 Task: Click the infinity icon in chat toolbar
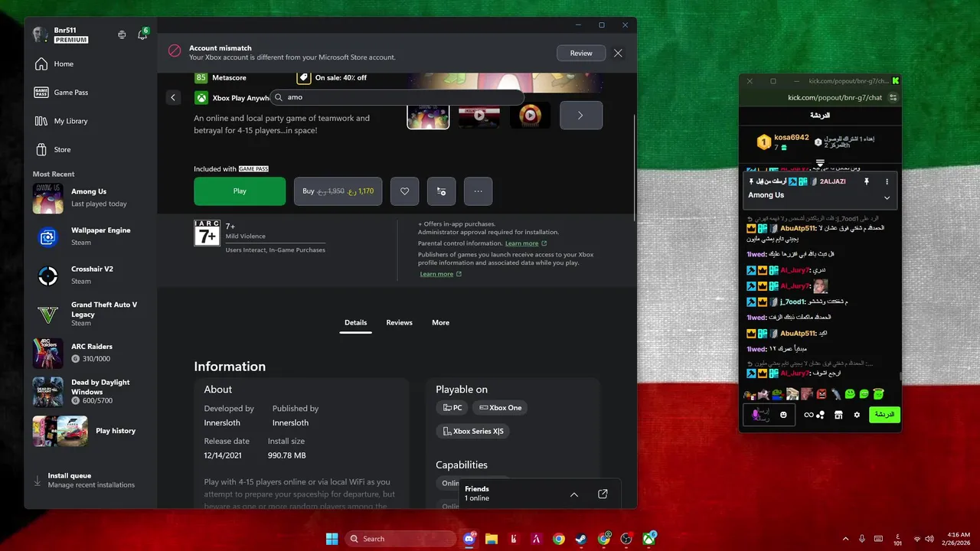[x=808, y=415]
